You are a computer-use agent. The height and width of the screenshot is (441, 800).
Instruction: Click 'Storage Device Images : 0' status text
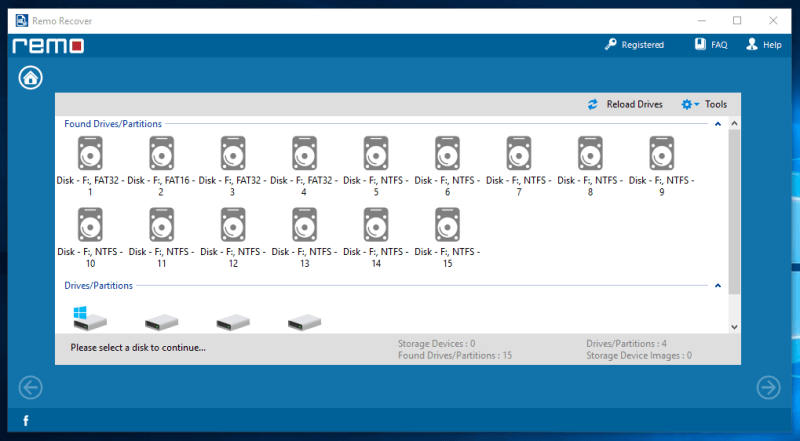[639, 355]
